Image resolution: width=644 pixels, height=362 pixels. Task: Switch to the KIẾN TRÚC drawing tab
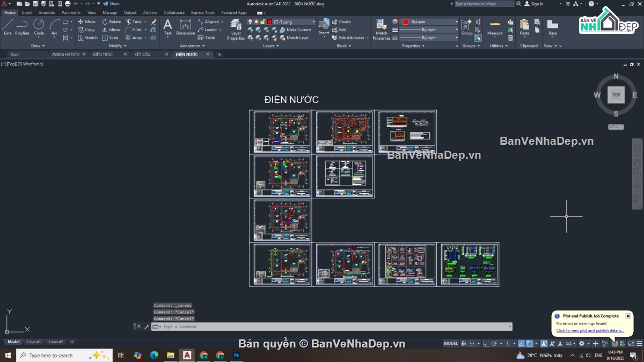click(x=103, y=54)
